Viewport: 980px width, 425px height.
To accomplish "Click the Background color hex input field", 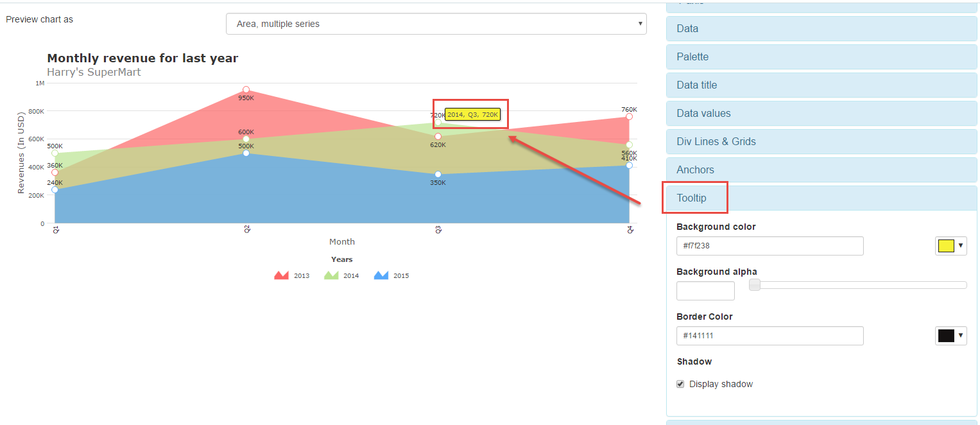I will (x=769, y=246).
